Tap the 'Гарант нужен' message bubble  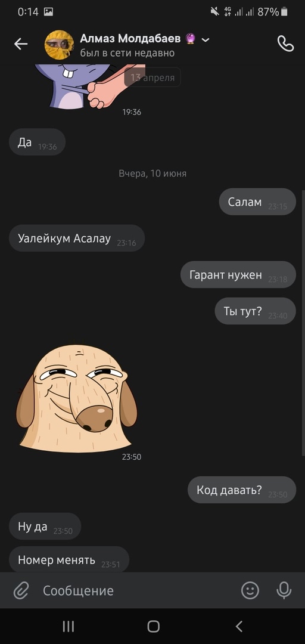point(238,275)
